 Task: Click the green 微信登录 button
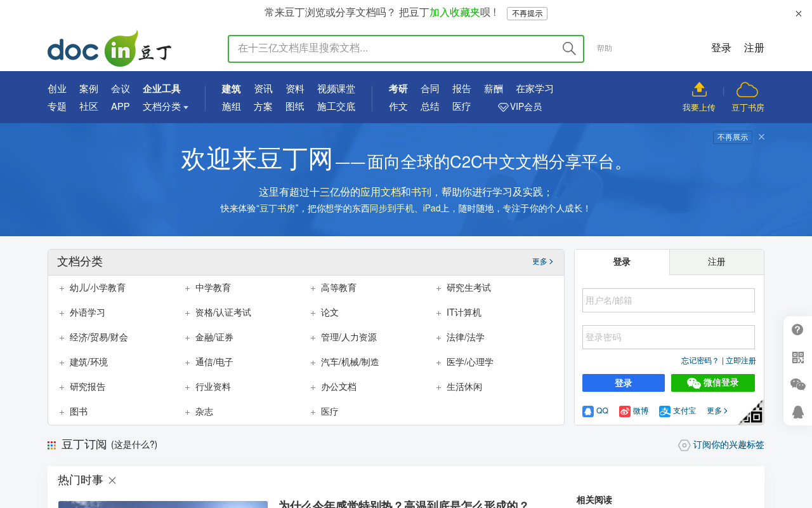[713, 383]
